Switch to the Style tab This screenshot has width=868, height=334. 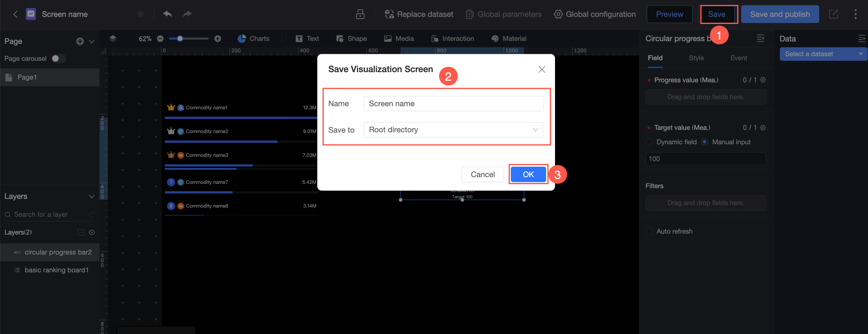tap(696, 58)
